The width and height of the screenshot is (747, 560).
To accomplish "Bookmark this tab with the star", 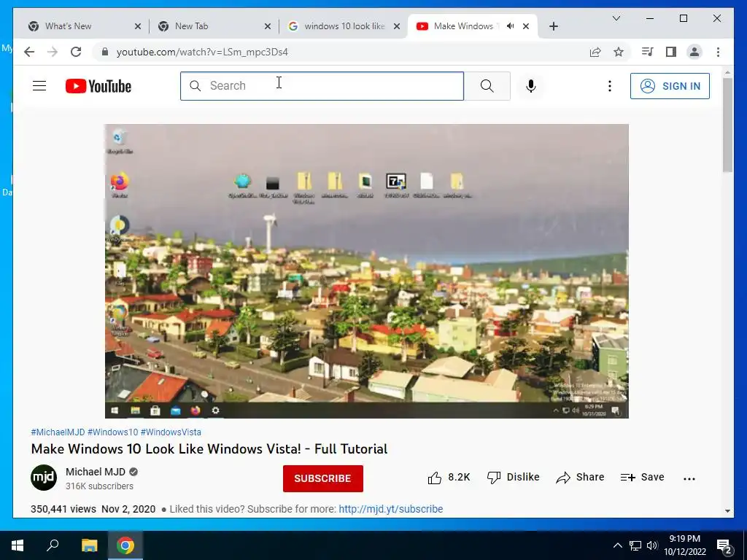I will (619, 52).
